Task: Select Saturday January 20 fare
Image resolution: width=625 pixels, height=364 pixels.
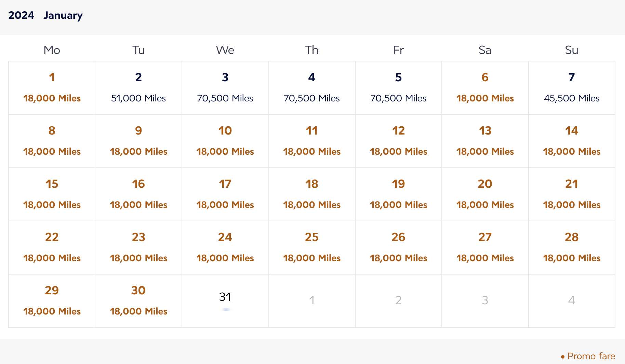Action: tap(485, 194)
